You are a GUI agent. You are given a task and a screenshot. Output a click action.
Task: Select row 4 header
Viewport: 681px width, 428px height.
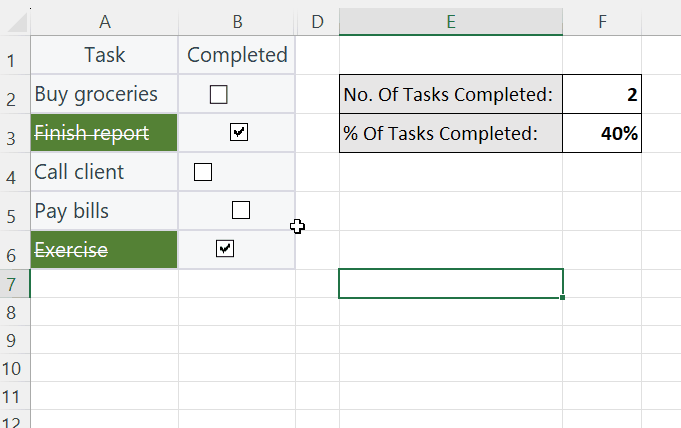15,172
